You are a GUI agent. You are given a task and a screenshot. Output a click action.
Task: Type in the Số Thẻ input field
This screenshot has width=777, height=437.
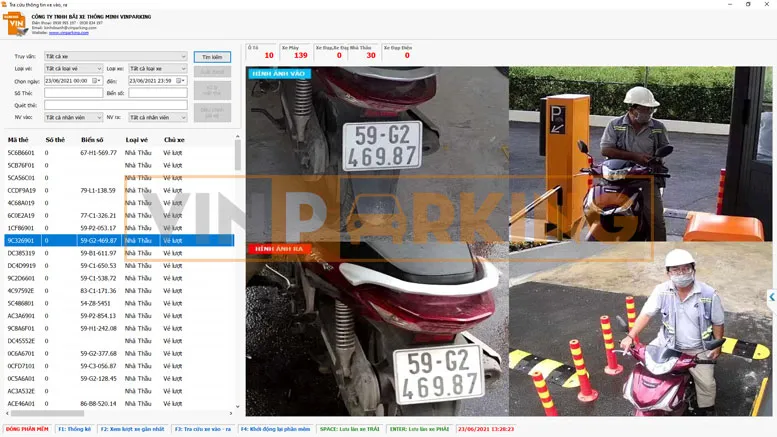tap(73, 93)
